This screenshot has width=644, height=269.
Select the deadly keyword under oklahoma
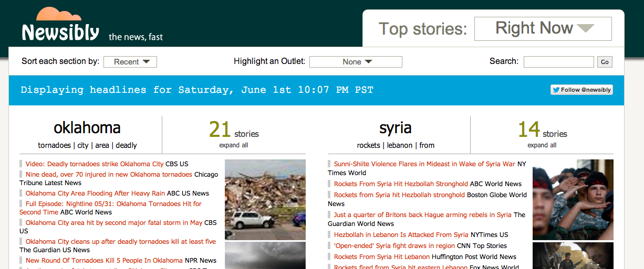126,145
